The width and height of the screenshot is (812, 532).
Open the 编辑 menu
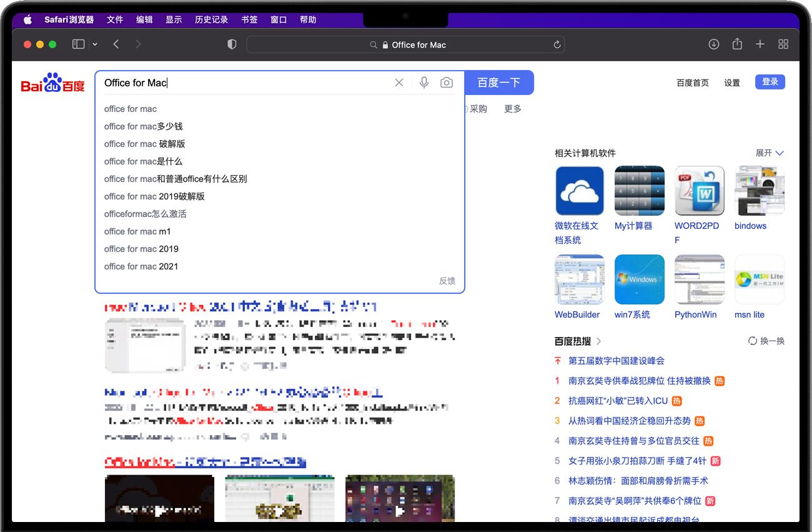(x=144, y=20)
